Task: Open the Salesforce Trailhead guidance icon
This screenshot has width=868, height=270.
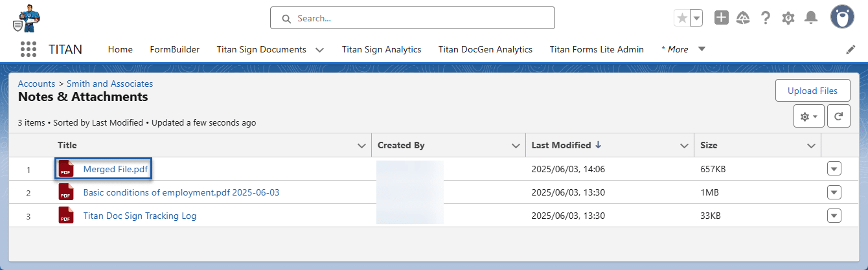Action: click(x=744, y=18)
